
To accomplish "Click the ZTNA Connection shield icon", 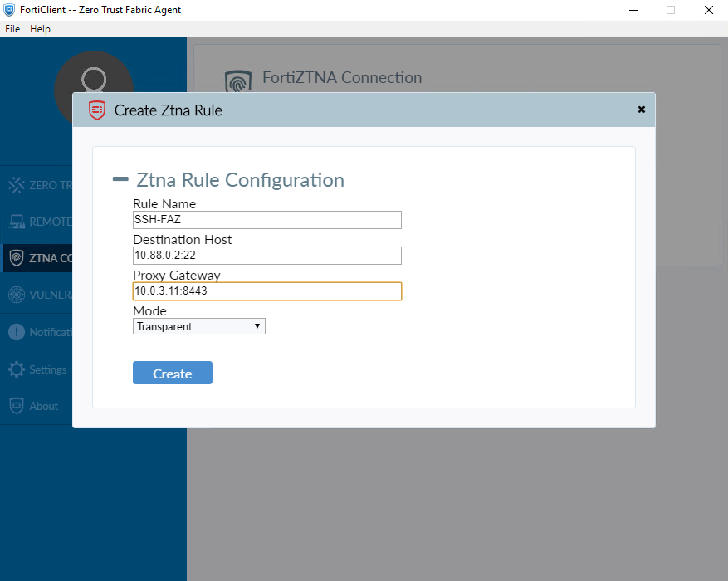I will point(17,258).
